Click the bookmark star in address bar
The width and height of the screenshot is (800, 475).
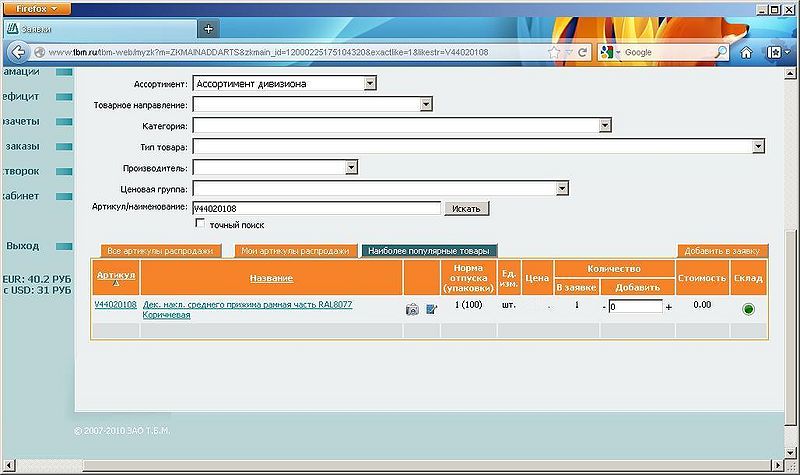click(552, 52)
